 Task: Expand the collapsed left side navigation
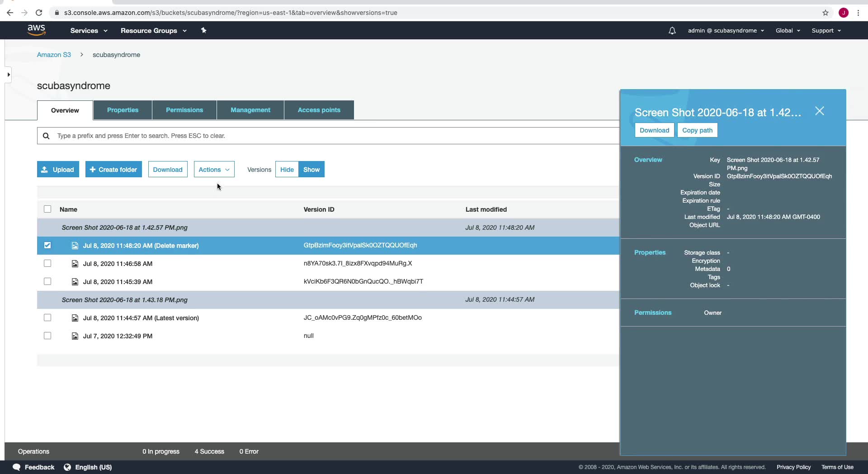tap(8, 75)
